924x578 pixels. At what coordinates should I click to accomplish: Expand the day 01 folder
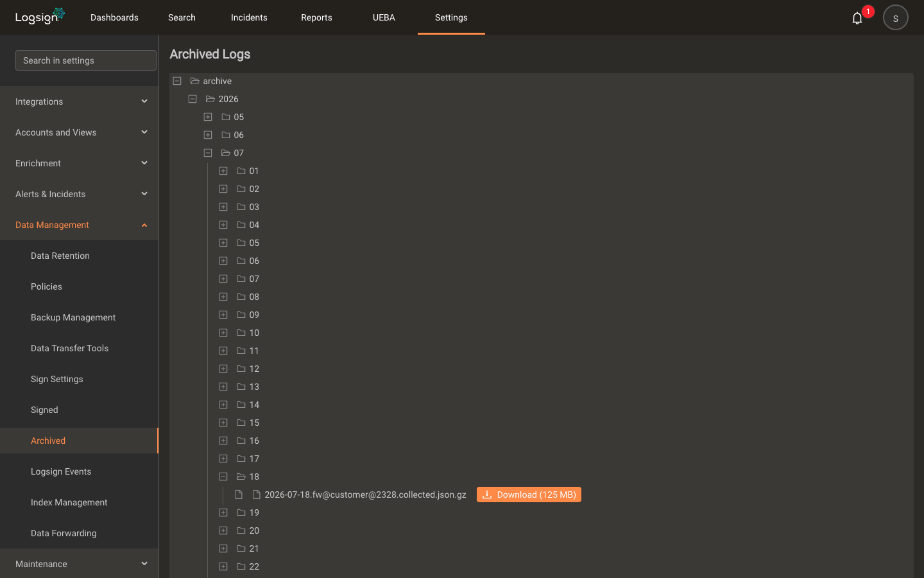click(223, 171)
